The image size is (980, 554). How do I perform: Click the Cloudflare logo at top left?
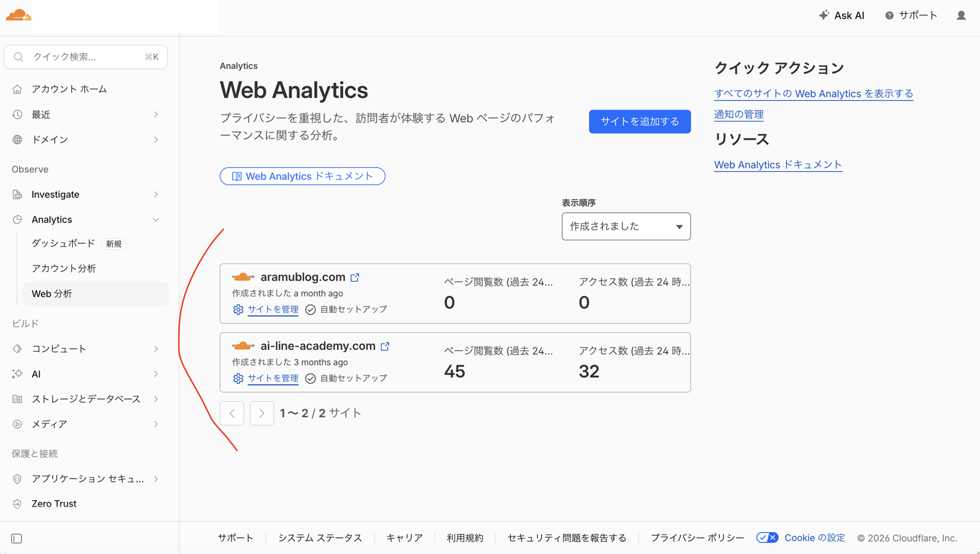click(18, 15)
